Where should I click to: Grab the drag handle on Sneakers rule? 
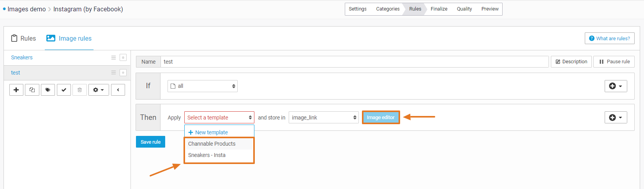coord(113,57)
